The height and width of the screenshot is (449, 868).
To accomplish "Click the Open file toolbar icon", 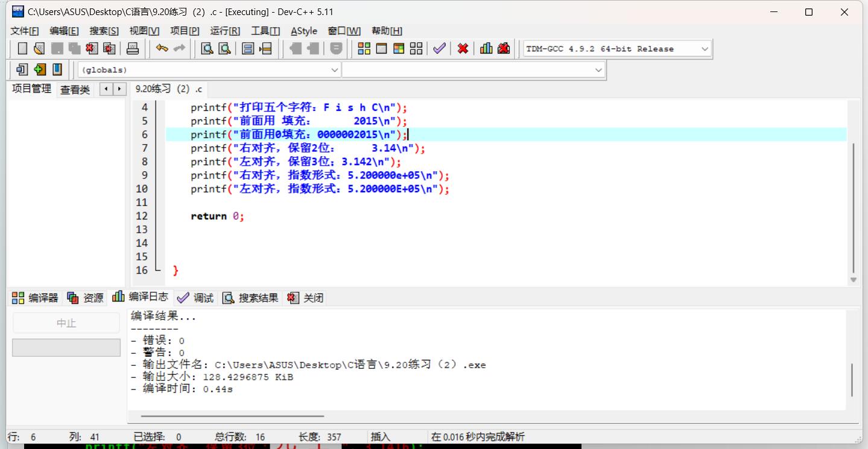I will (40, 49).
